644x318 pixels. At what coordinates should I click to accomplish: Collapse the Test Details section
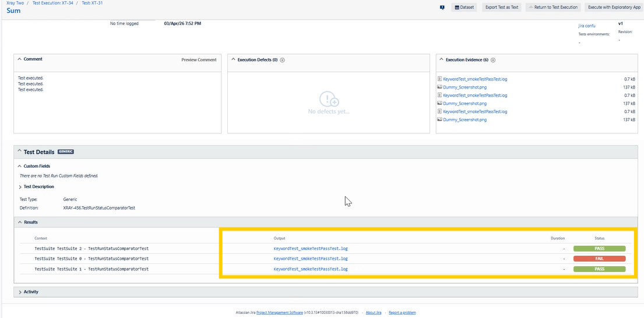[x=20, y=152]
